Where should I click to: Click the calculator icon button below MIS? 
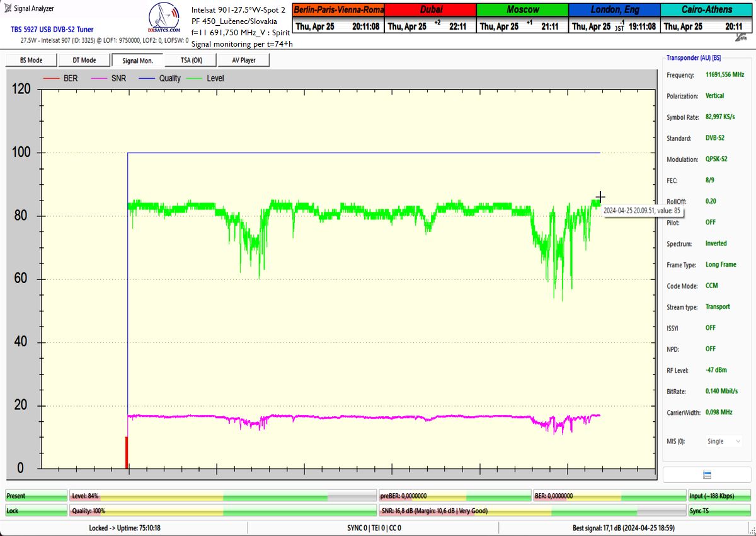point(707,475)
